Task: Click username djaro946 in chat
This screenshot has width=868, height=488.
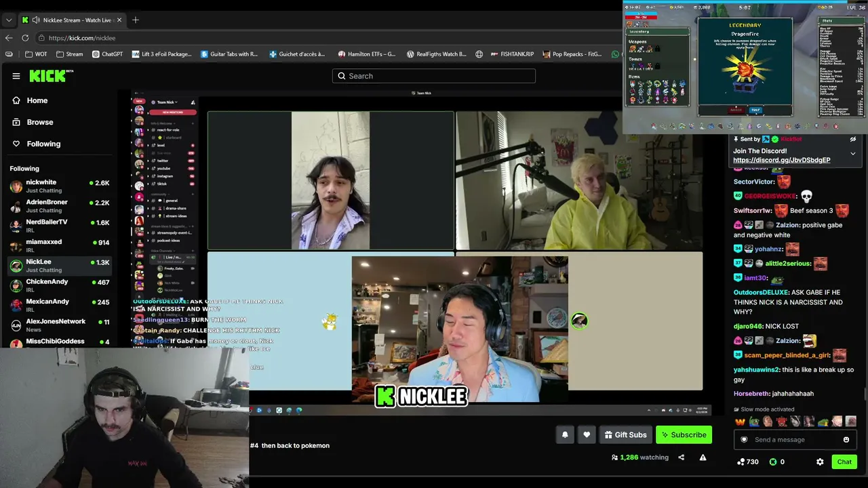Action: click(748, 326)
